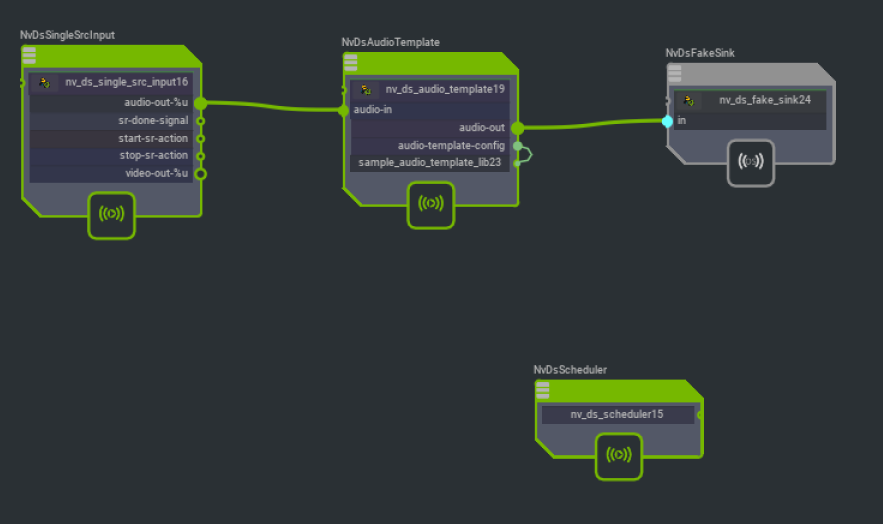Expand NvDsFakeSink via its header bars icon
This screenshot has width=883, height=524.
(675, 73)
